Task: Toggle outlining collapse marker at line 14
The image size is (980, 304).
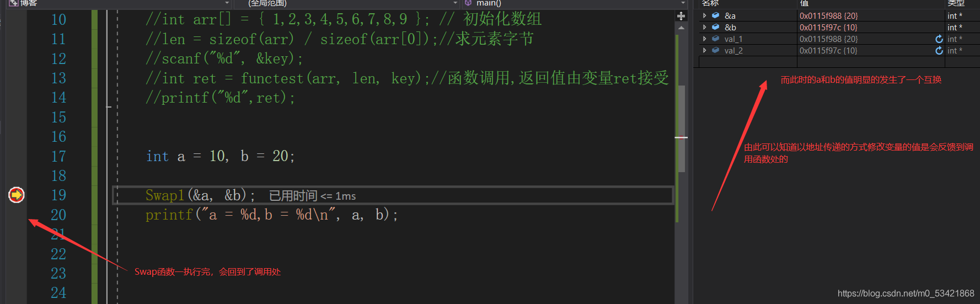Action: point(109,106)
